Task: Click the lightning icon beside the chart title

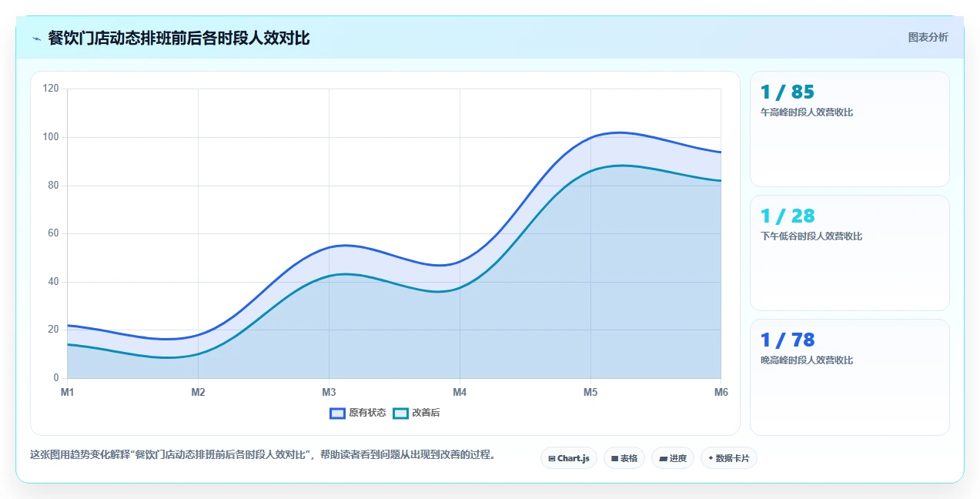Action: [x=36, y=39]
